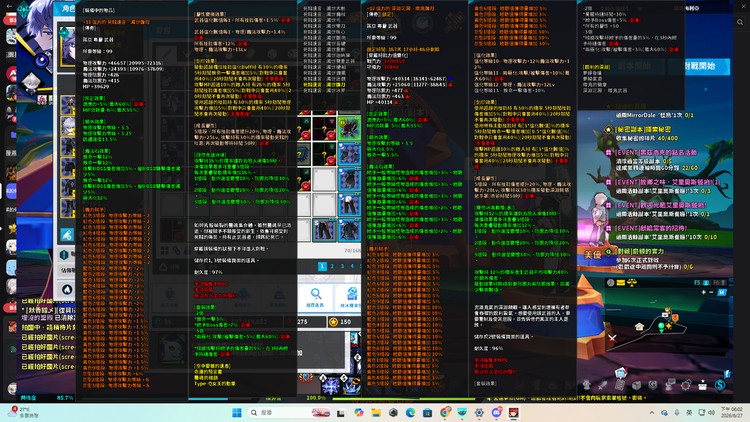
Task: Open the cube inventory icon in bottom menu
Action: (x=636, y=385)
